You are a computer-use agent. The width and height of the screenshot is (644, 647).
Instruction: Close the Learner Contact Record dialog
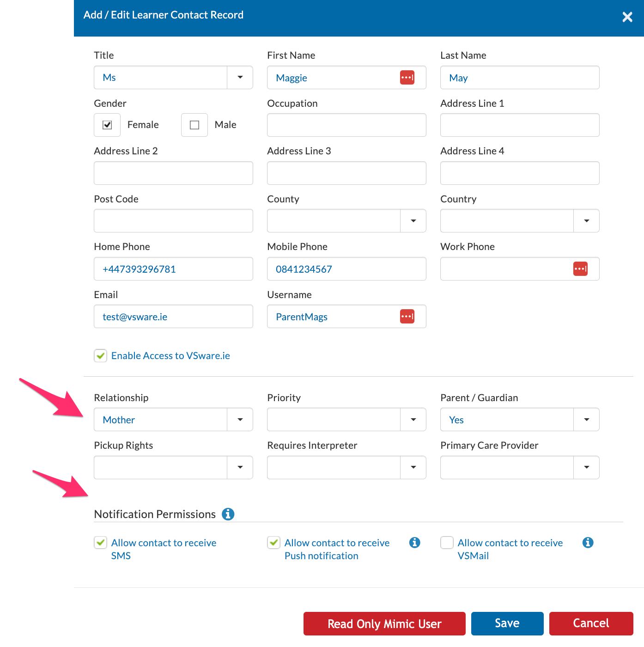(627, 17)
